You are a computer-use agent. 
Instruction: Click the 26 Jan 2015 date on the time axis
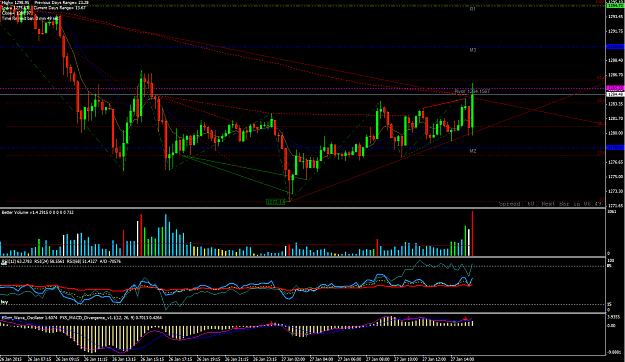(x=11, y=359)
